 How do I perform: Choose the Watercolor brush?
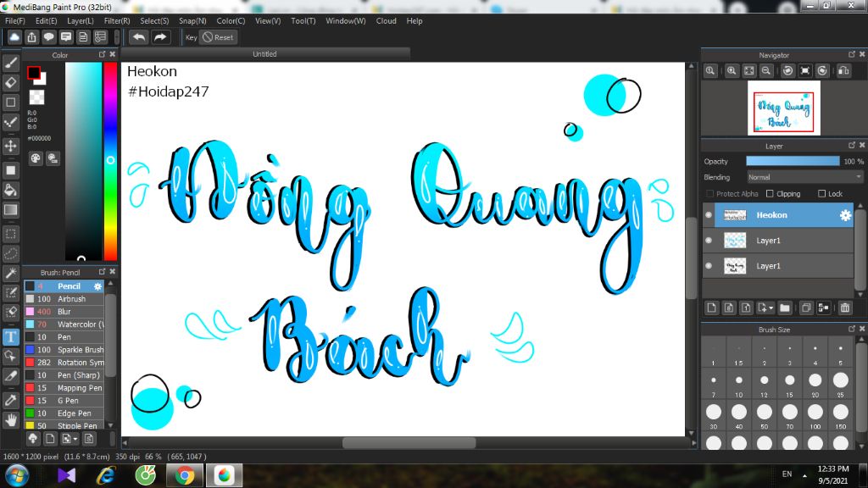click(64, 324)
